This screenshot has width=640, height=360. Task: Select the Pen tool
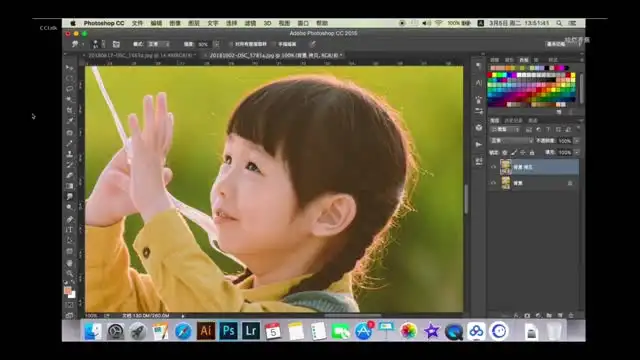coord(70,220)
